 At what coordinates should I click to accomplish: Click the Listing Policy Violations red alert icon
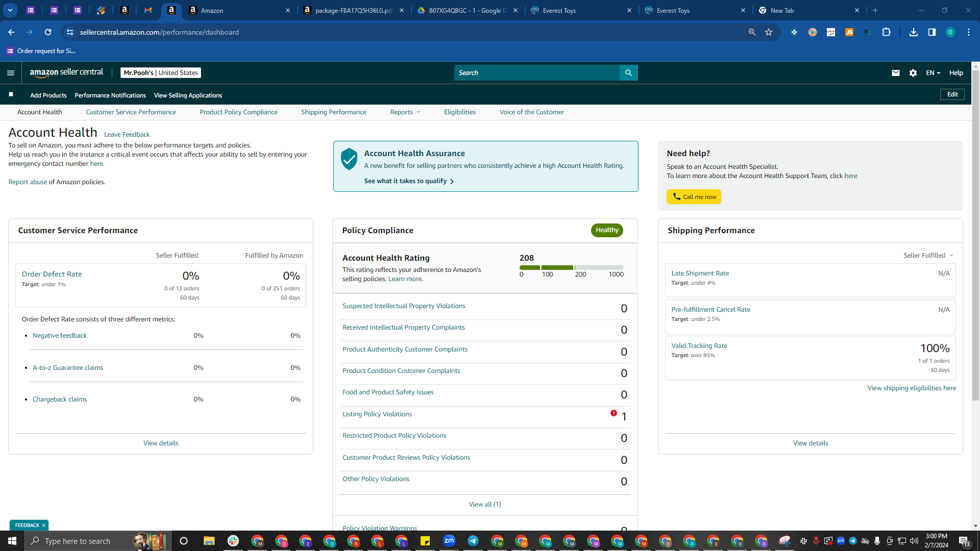pyautogui.click(x=614, y=413)
